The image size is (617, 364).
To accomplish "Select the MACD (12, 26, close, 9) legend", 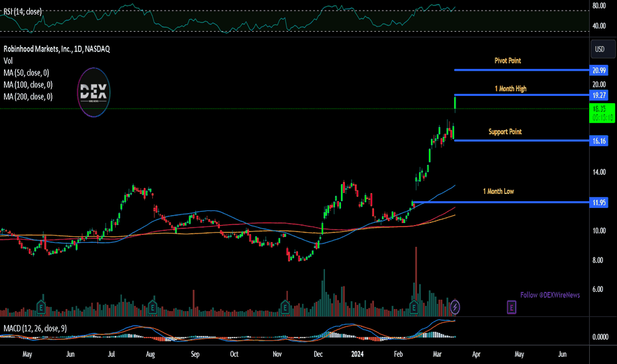I will pos(35,328).
